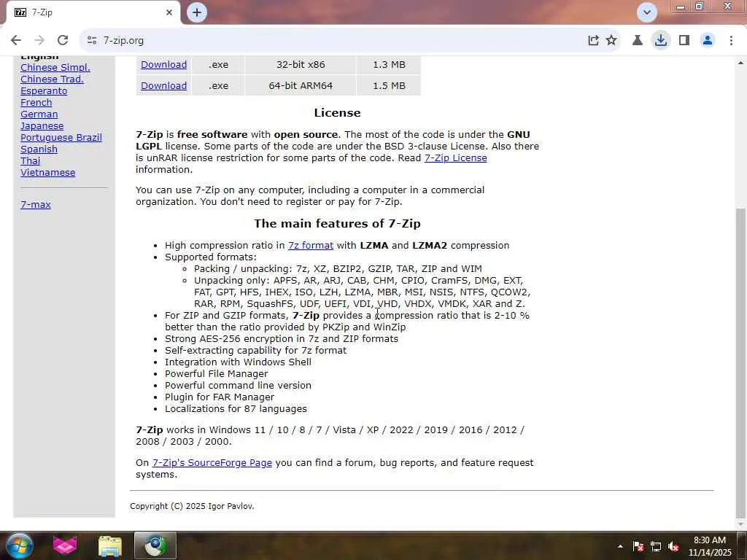
Task: Switch language to German
Action: tap(39, 114)
